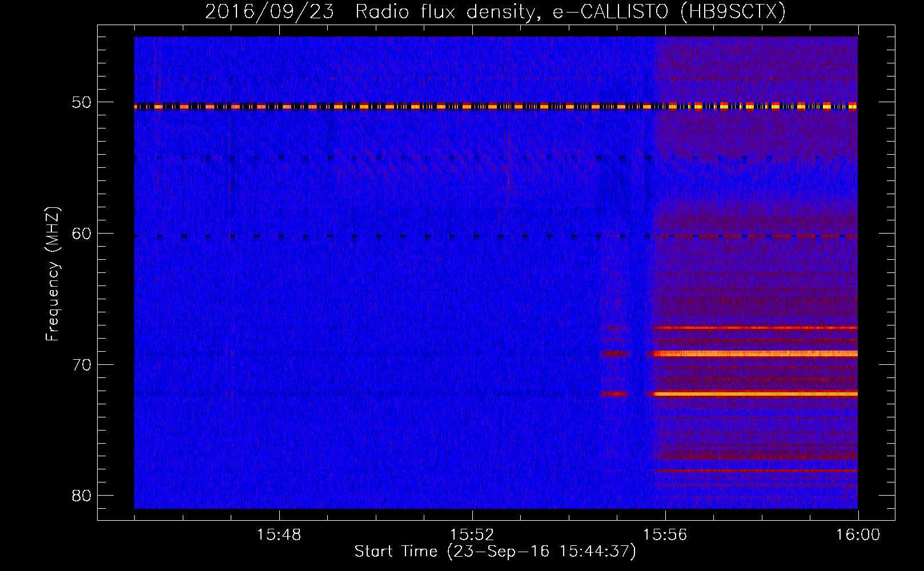The height and width of the screenshot is (571, 924).
Task: Click the bright emission band just above 70 MHz
Action: pos(755,354)
